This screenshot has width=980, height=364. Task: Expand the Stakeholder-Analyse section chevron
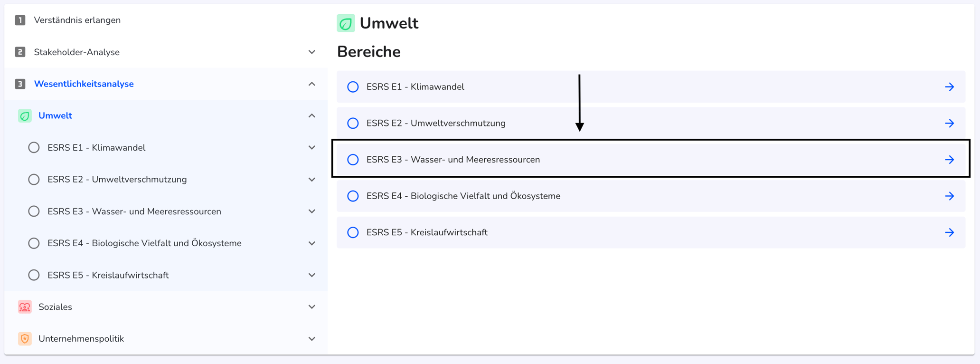pos(312,52)
